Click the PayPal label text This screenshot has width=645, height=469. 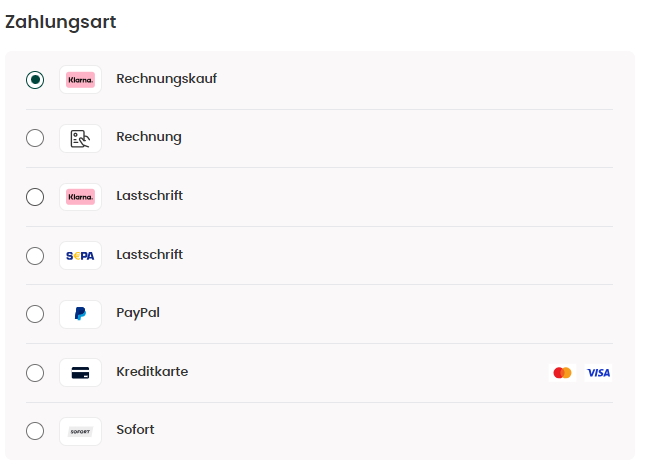[x=138, y=313]
